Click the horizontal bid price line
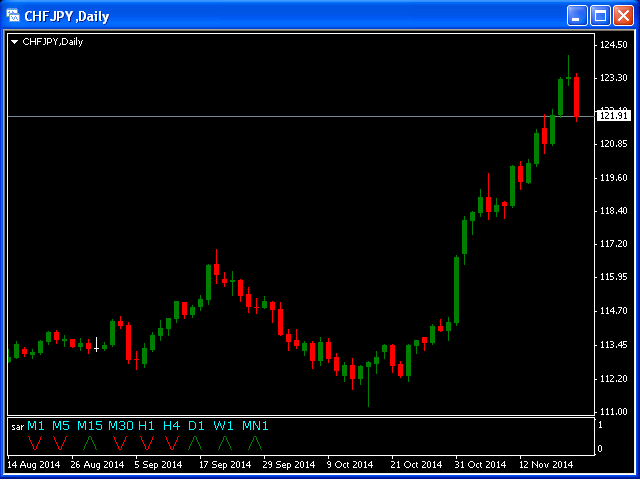 300,117
